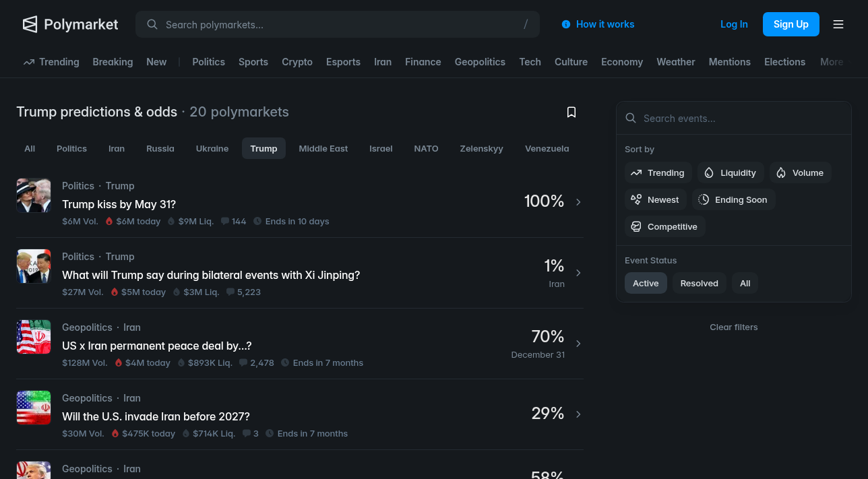Click the Log In link
This screenshot has height=479, width=868.
[734, 24]
